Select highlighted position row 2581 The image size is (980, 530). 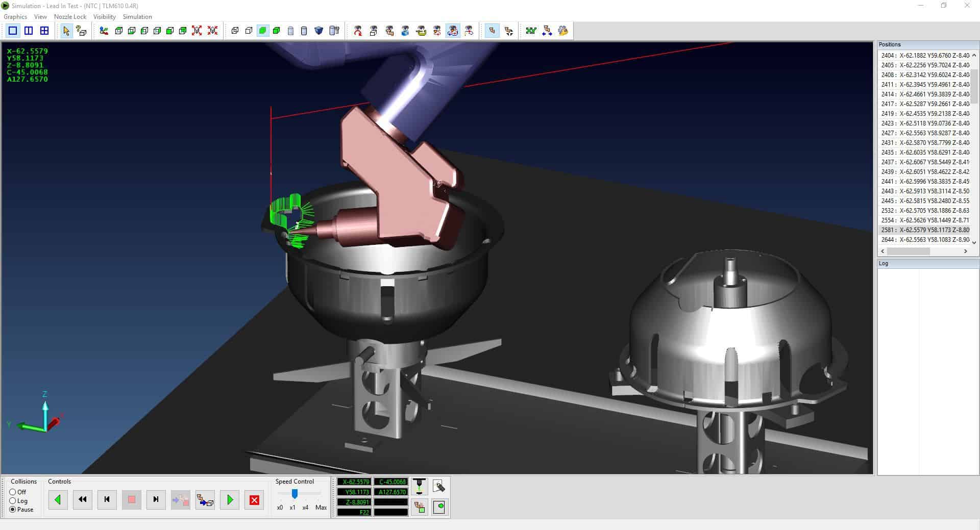point(924,230)
